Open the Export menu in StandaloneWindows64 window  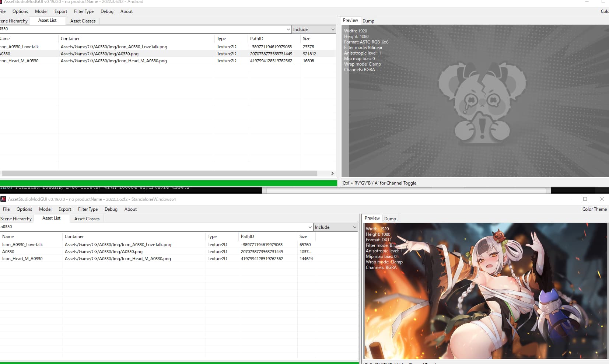pos(65,209)
